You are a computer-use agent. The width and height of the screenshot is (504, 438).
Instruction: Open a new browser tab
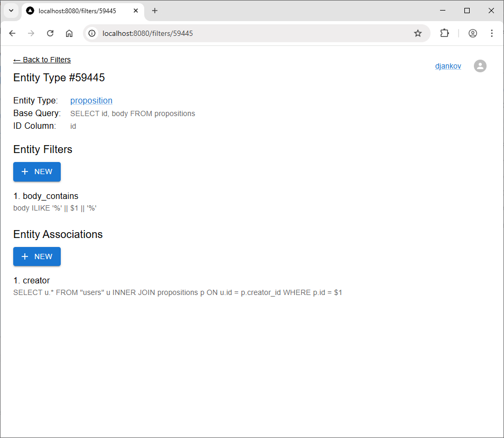click(155, 11)
